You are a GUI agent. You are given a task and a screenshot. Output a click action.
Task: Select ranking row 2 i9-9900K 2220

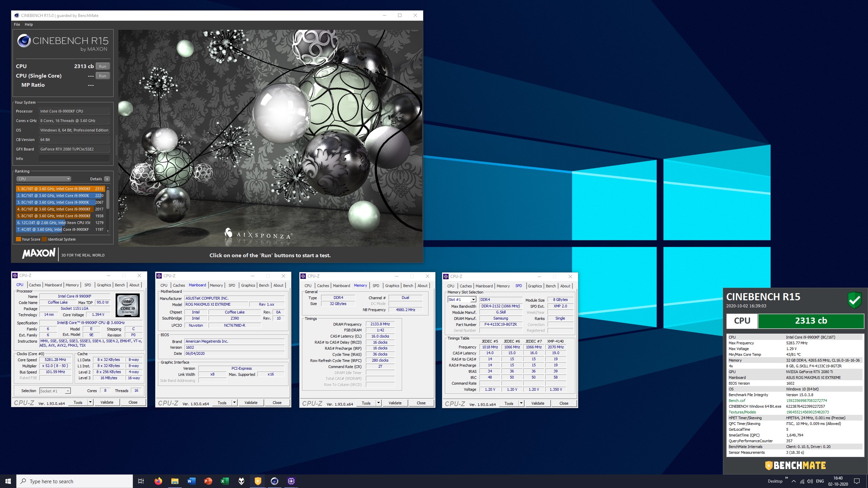pyautogui.click(x=60, y=196)
